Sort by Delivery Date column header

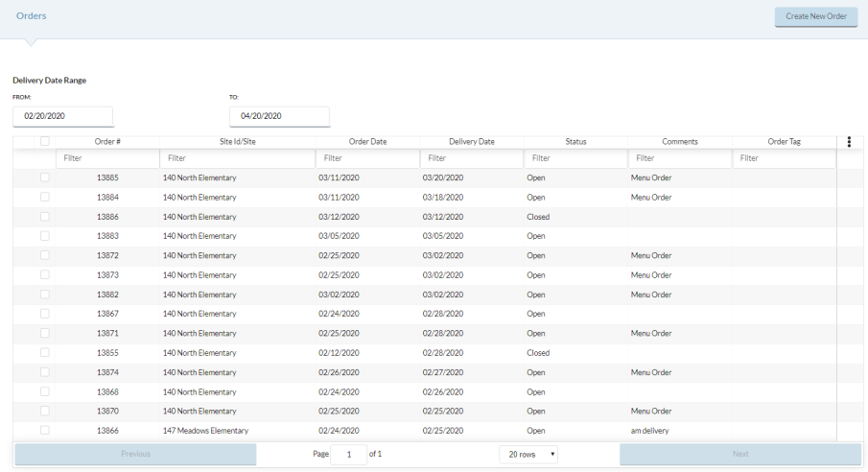click(x=472, y=141)
